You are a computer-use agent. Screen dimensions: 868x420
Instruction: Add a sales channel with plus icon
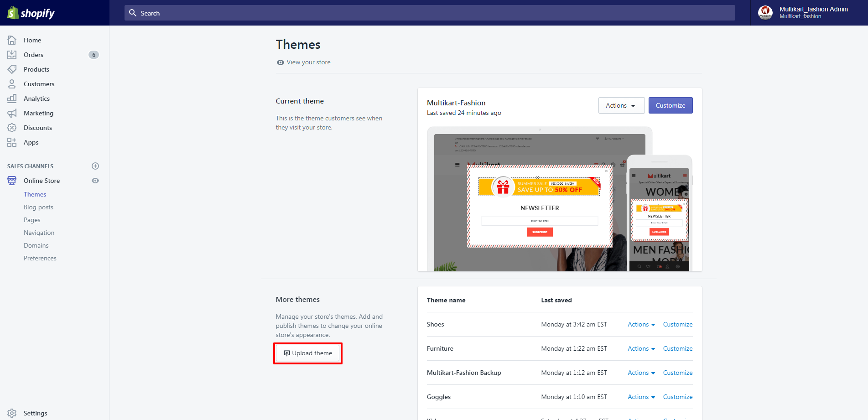coord(95,166)
